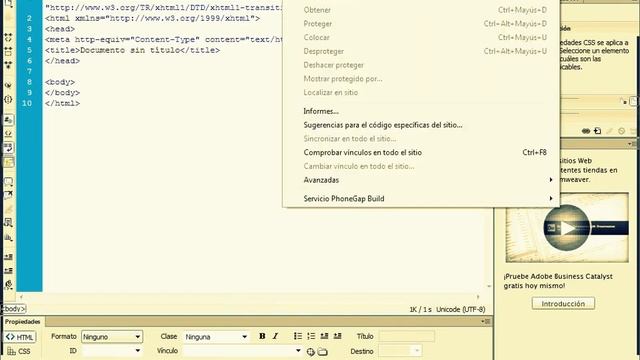Click the ordered list icon in Propiedades
Screen dimensions: 640x360
pos(311,336)
